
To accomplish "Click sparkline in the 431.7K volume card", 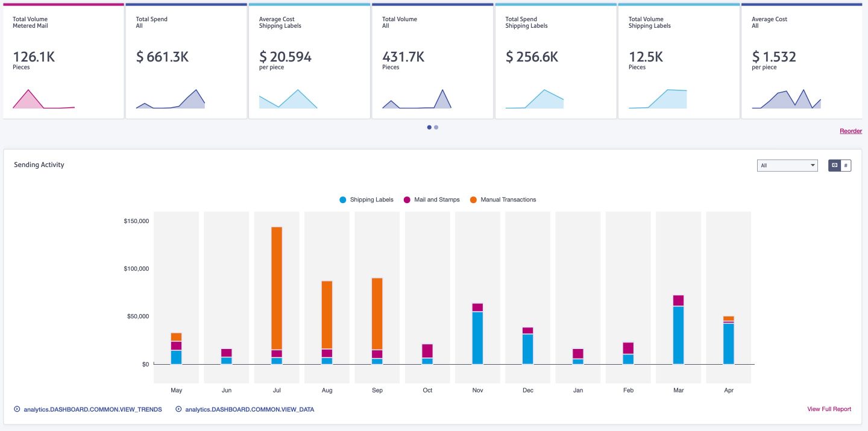I will click(x=417, y=99).
